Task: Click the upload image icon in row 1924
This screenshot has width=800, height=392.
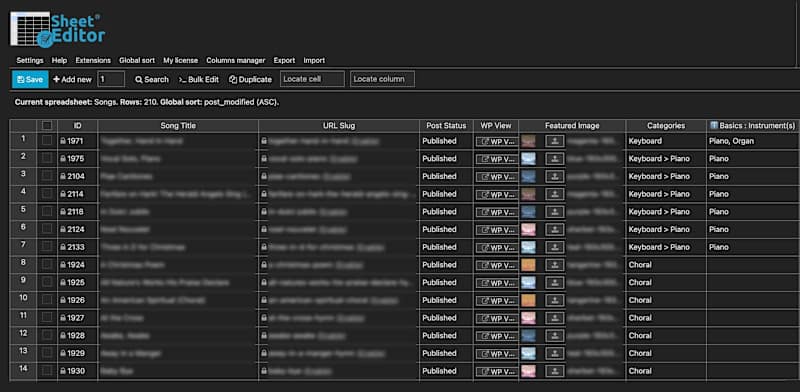Action: click(x=555, y=265)
